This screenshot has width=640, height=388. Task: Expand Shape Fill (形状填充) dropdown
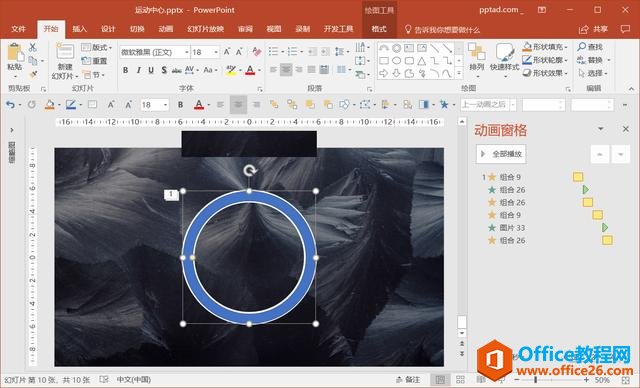pos(566,47)
